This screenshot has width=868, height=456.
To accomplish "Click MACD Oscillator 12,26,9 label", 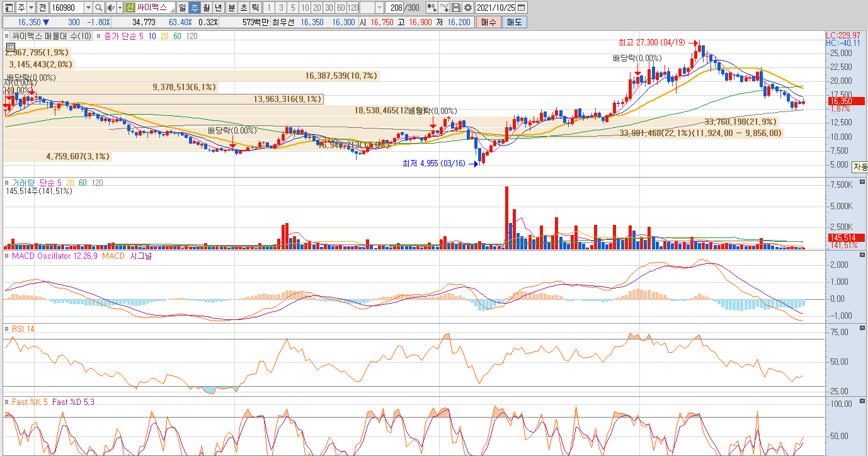I will point(55,256).
